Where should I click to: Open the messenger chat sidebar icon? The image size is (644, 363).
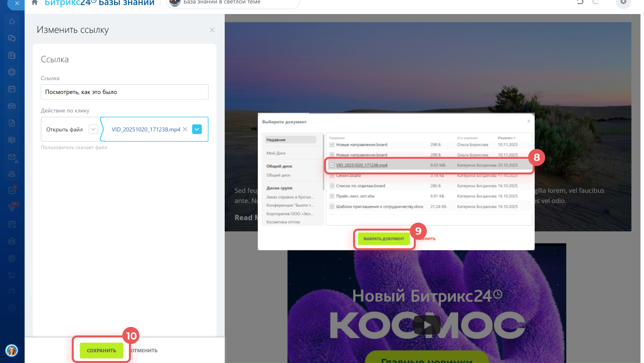12,38
